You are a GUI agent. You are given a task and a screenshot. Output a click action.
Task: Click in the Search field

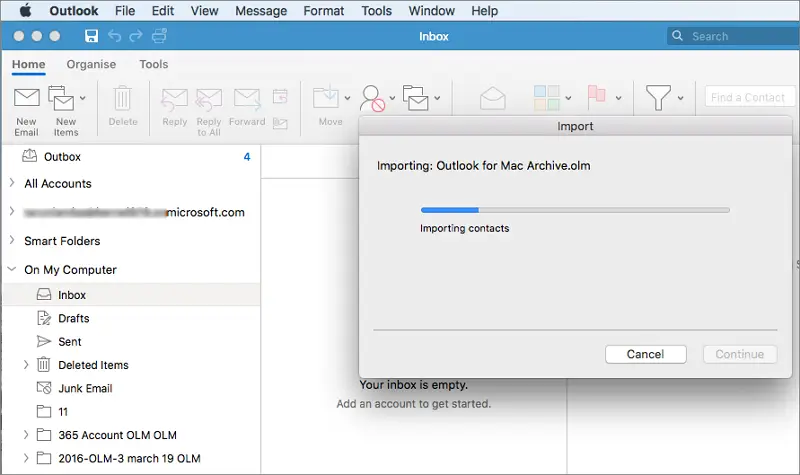735,36
